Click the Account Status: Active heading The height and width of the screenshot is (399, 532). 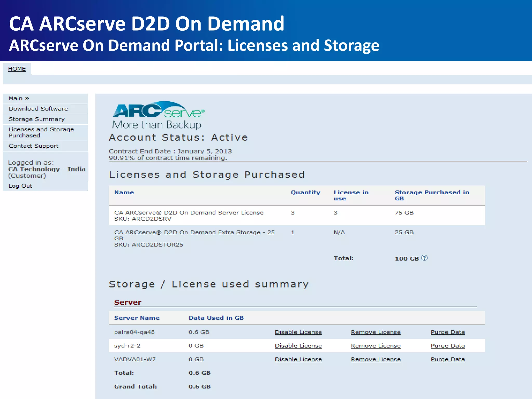point(178,137)
